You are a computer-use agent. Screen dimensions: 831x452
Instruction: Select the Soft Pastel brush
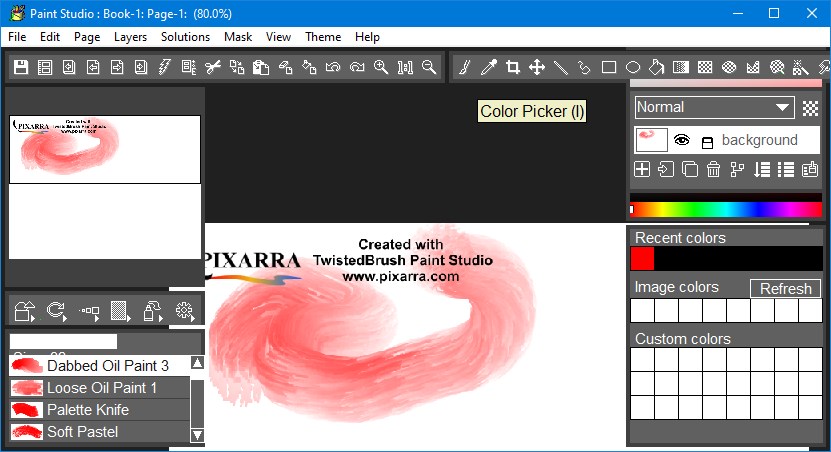[x=99, y=432]
